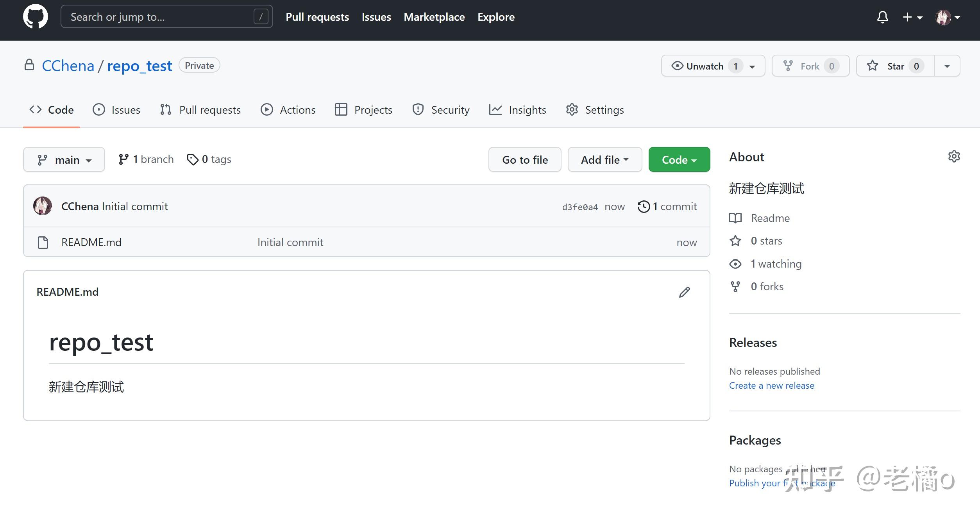The width and height of the screenshot is (980, 518).
Task: Expand the main branch selector
Action: (x=64, y=160)
